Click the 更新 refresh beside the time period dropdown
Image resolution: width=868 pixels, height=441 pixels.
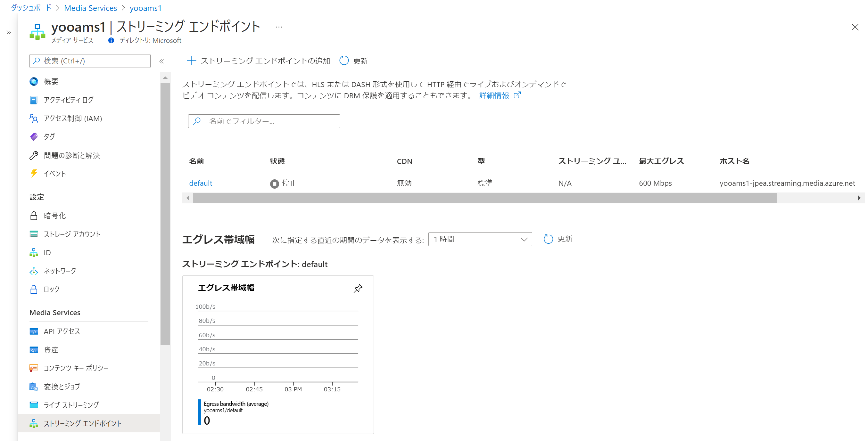[558, 239]
